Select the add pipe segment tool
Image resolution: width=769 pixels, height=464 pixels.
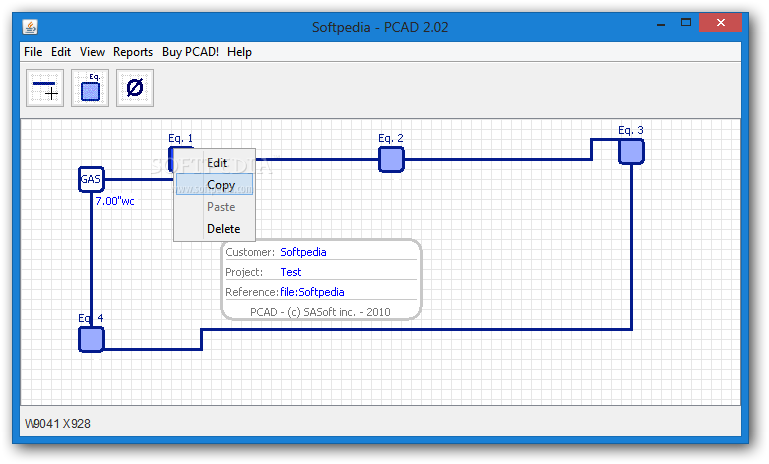coord(45,88)
